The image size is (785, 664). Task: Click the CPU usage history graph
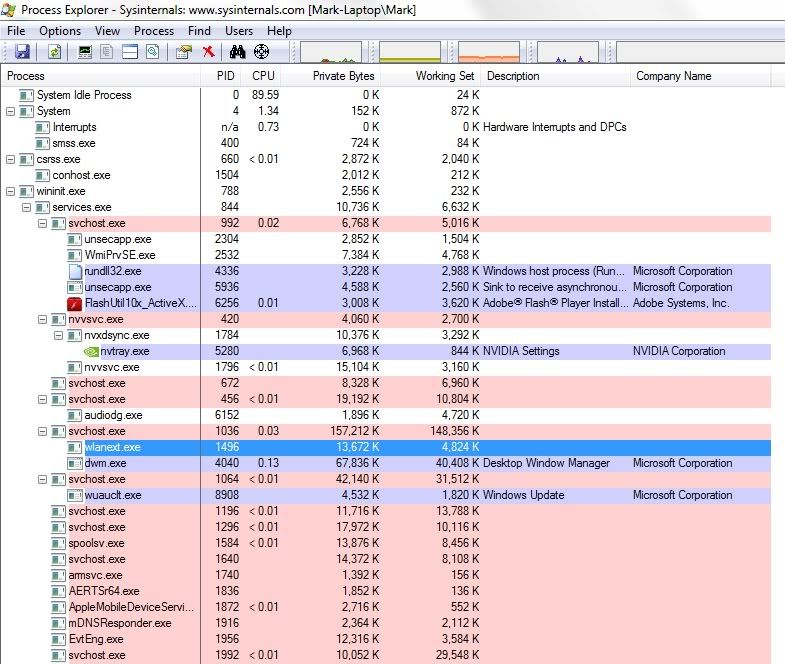[330, 52]
